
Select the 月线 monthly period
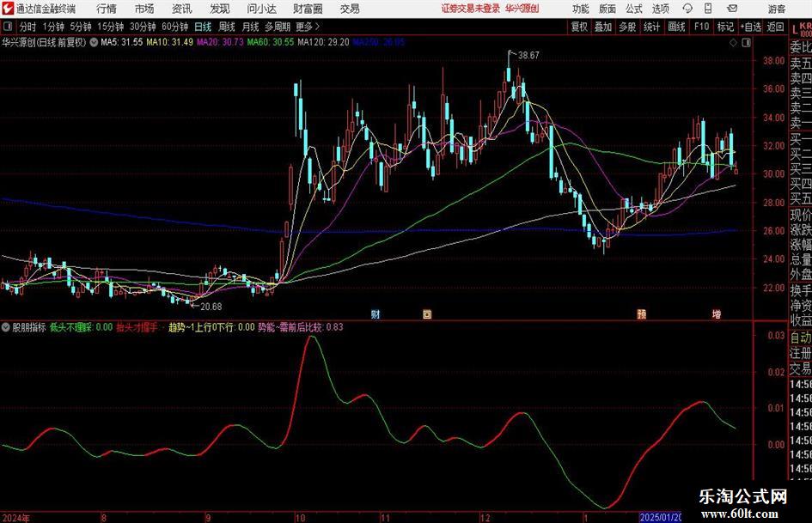(251, 27)
